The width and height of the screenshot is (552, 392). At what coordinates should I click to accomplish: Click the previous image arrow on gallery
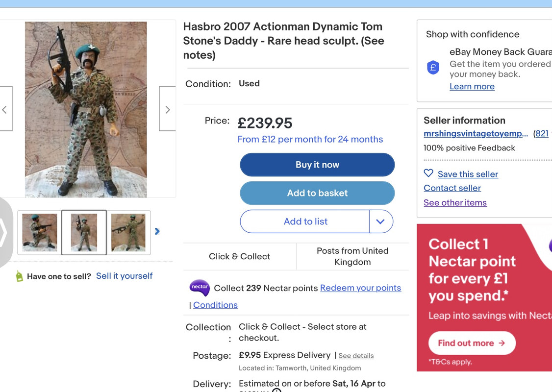[x=5, y=109]
